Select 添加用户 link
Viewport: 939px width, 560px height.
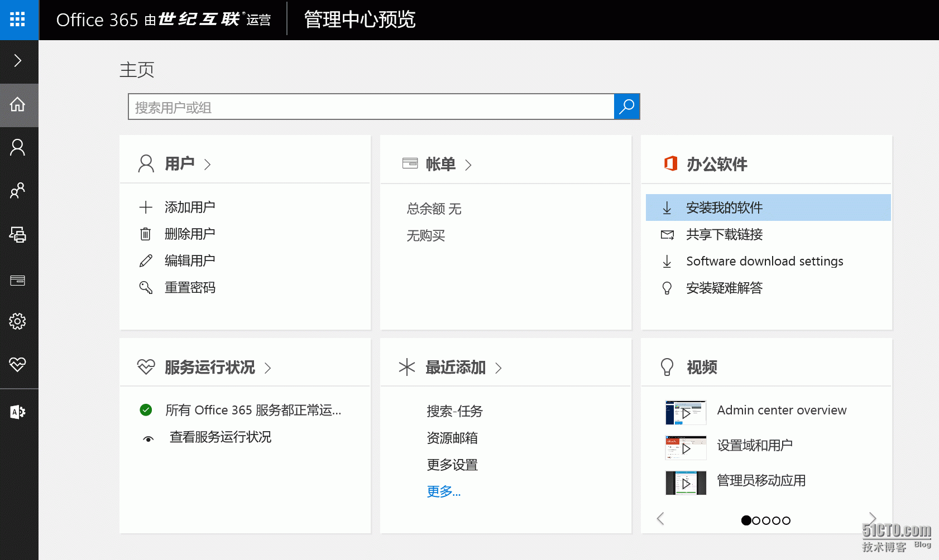(x=190, y=207)
